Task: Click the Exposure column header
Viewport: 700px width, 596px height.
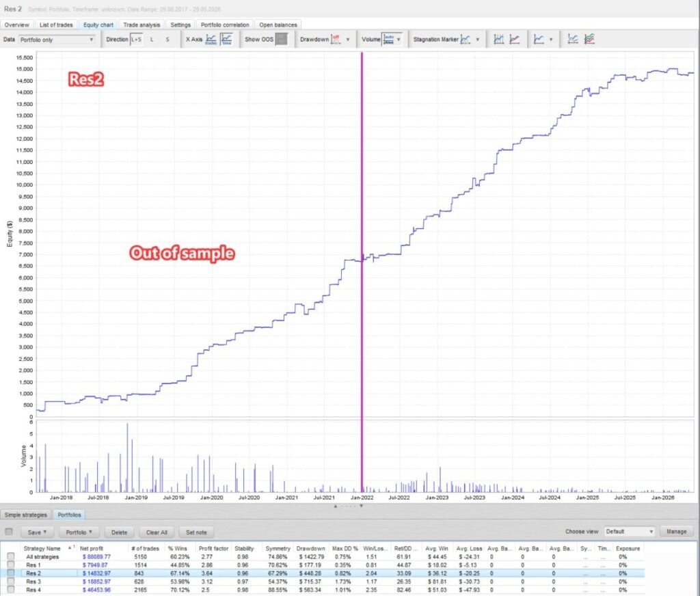Action: click(x=628, y=549)
